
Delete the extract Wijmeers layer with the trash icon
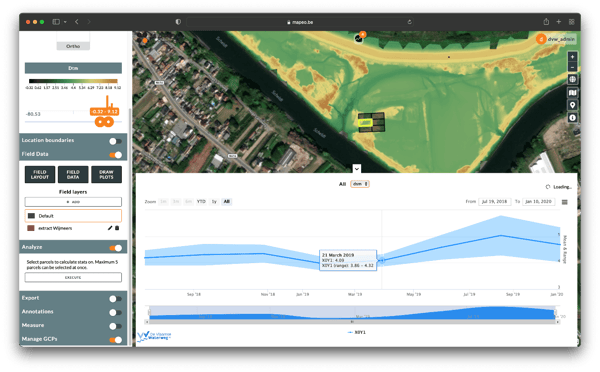point(117,228)
